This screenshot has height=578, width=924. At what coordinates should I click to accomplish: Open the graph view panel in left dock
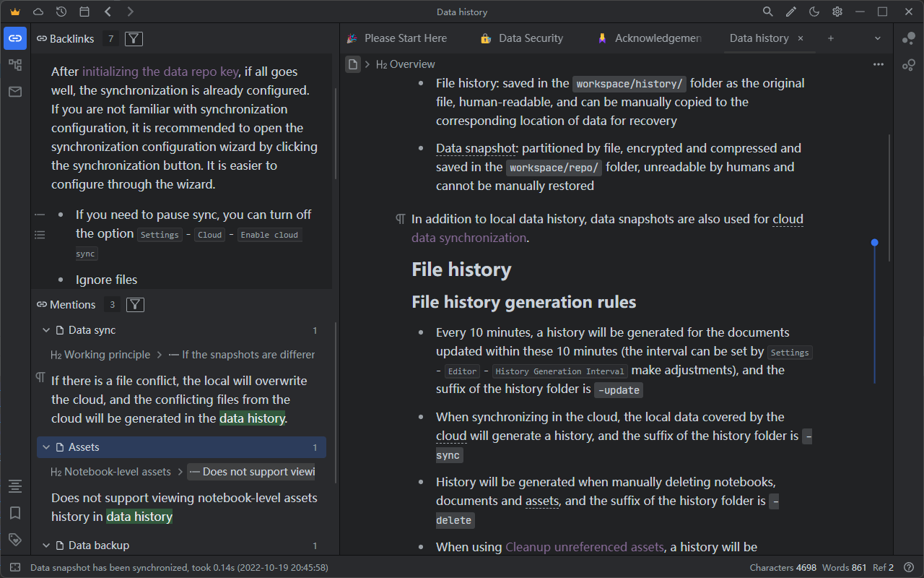coord(15,65)
